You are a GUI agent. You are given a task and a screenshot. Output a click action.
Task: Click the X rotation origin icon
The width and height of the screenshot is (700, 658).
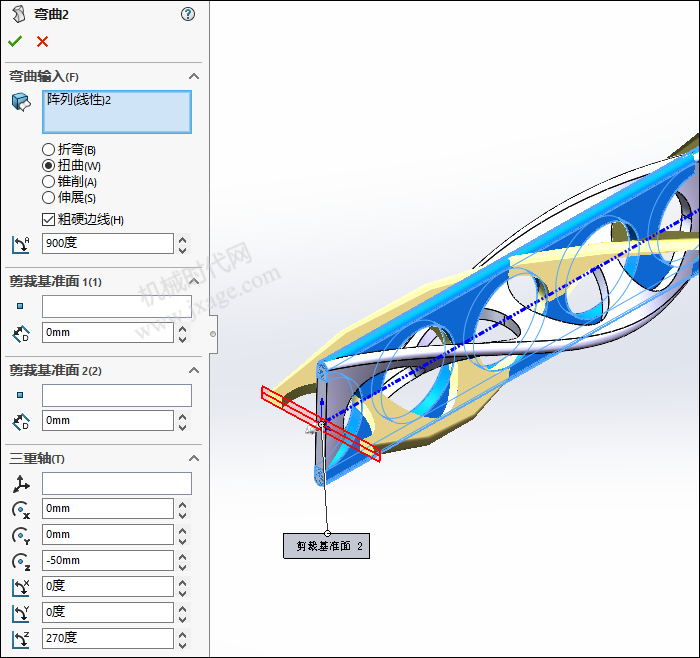click(x=21, y=510)
